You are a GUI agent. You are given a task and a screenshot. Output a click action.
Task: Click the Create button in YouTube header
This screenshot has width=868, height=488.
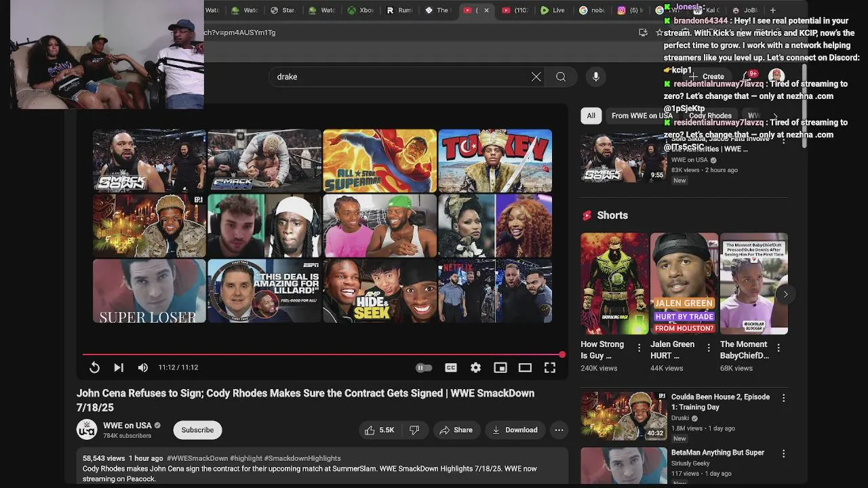pos(708,77)
